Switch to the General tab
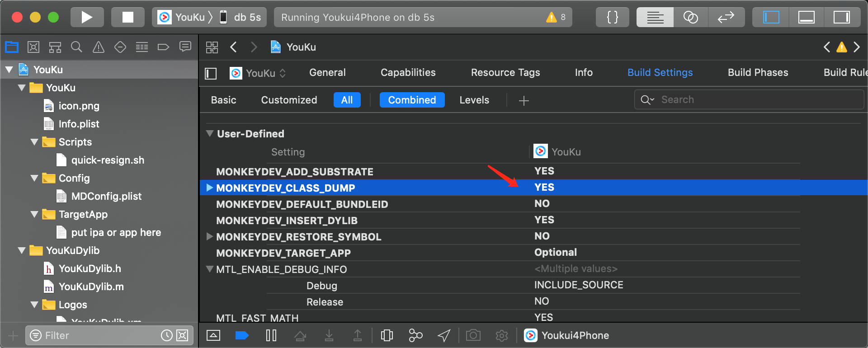Screen dimensions: 868x348 pos(327,72)
